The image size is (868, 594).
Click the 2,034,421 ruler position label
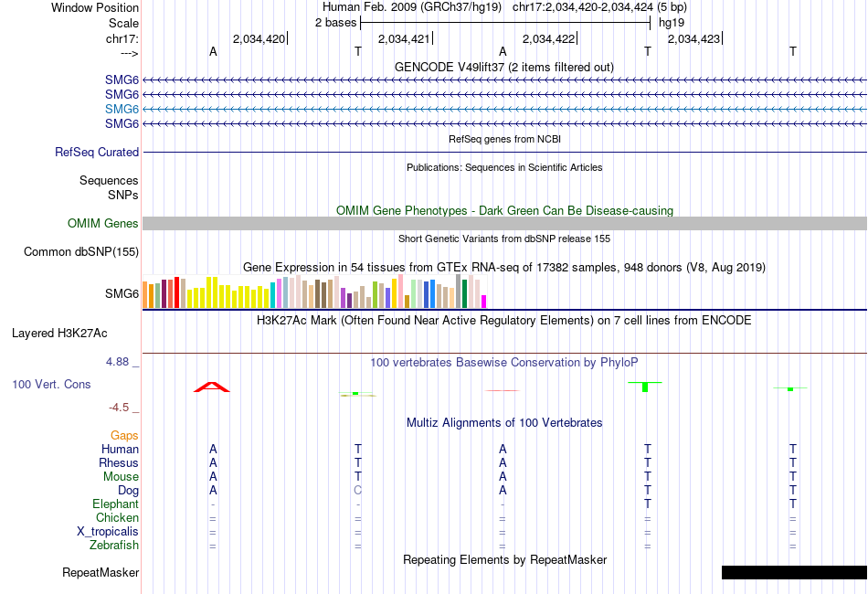click(404, 38)
